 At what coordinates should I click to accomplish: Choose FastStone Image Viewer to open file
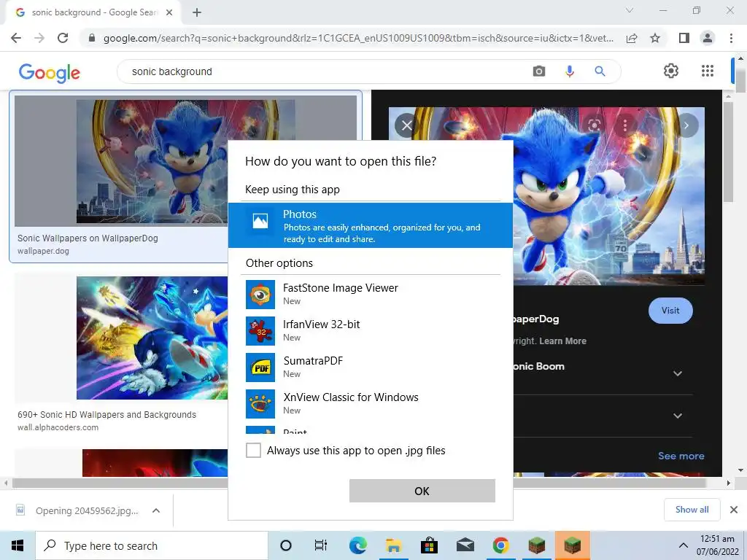click(x=371, y=295)
